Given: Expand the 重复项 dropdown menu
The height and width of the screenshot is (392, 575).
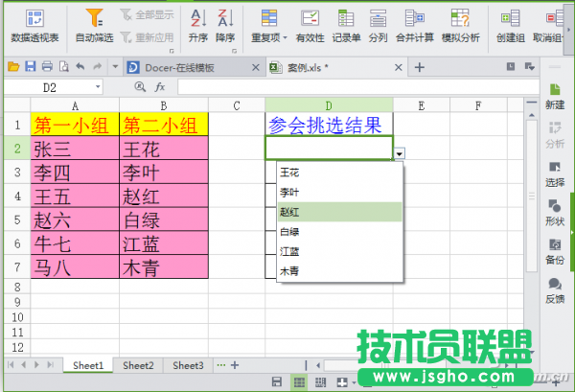Looking at the screenshot, I should pos(269,38).
